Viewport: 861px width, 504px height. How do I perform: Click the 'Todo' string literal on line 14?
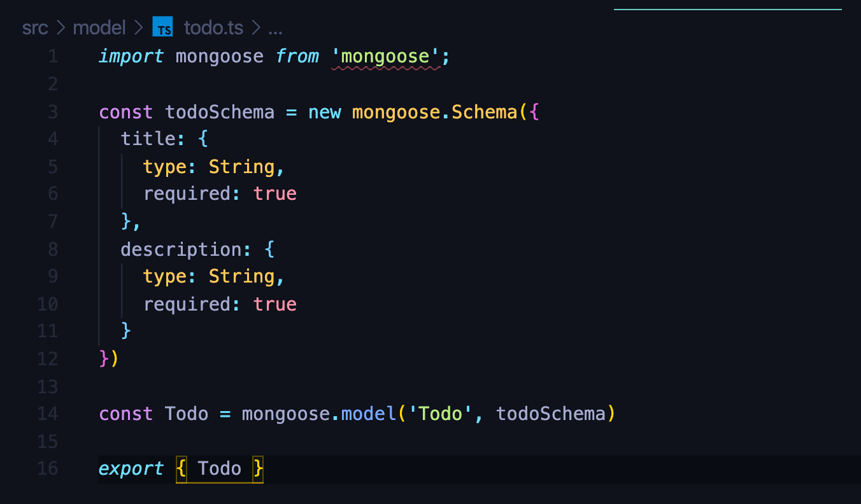coord(440,413)
